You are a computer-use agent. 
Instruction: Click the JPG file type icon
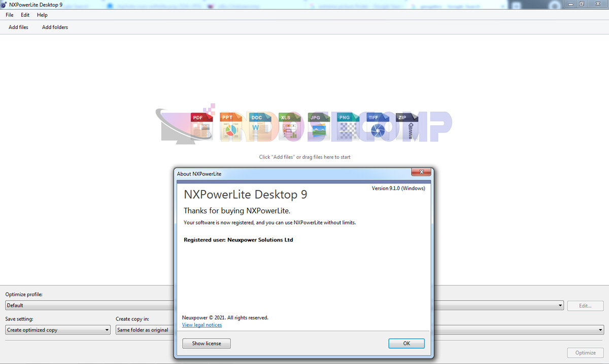(318, 126)
